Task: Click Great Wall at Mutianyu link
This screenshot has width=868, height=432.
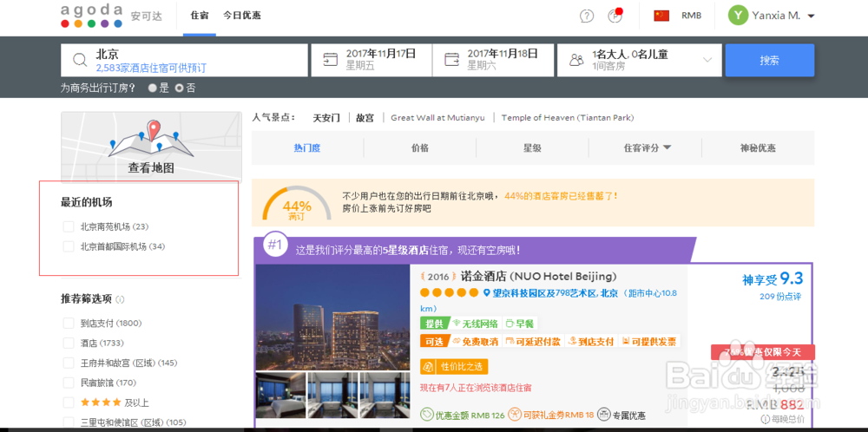Action: coord(437,117)
